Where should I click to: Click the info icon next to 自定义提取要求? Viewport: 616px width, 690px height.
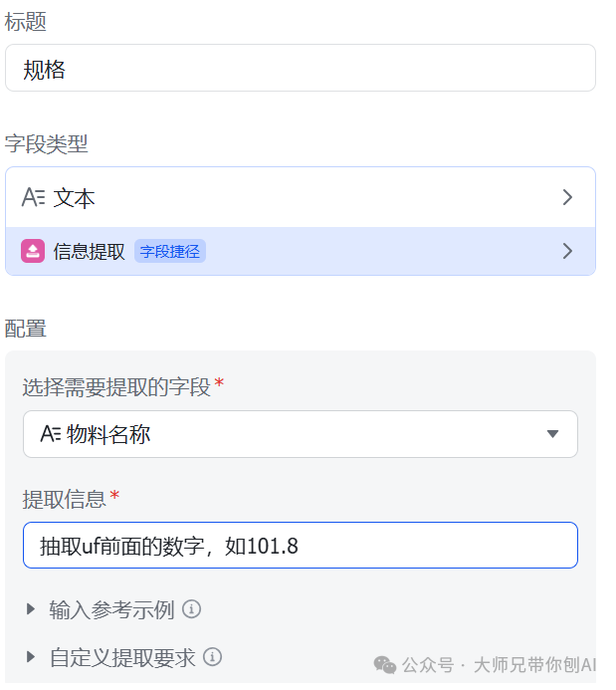point(212,657)
